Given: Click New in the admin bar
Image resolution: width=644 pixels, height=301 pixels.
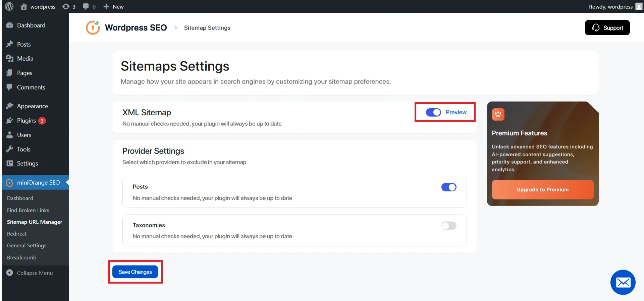Looking at the screenshot, I should [x=118, y=7].
